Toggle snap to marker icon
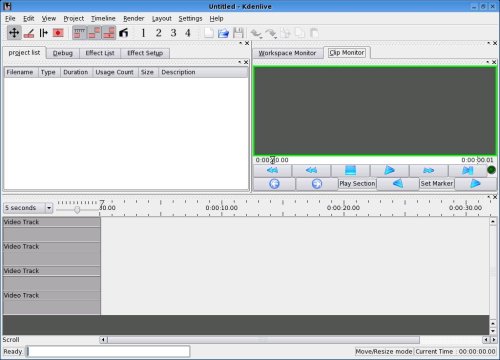500x360 pixels. coord(109,33)
